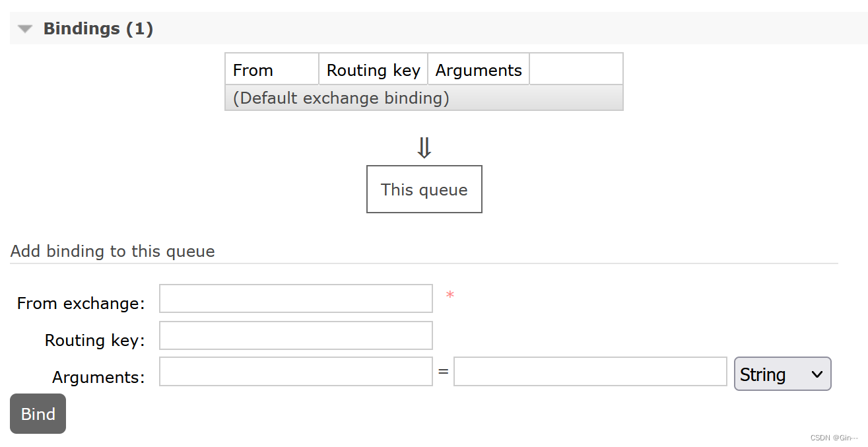868x447 pixels.
Task: Click the equals sign between argument fields
Action: pyautogui.click(x=443, y=372)
